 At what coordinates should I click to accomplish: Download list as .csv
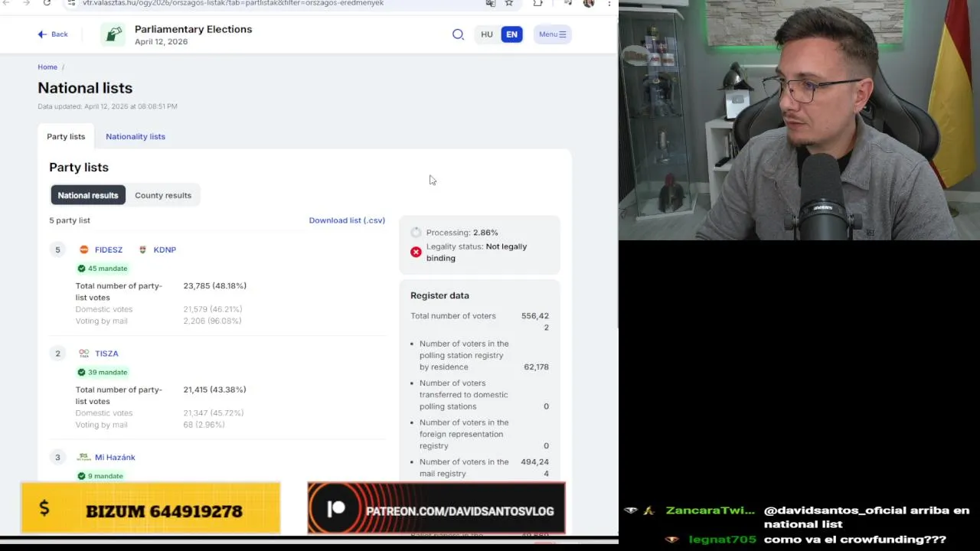[x=347, y=220]
